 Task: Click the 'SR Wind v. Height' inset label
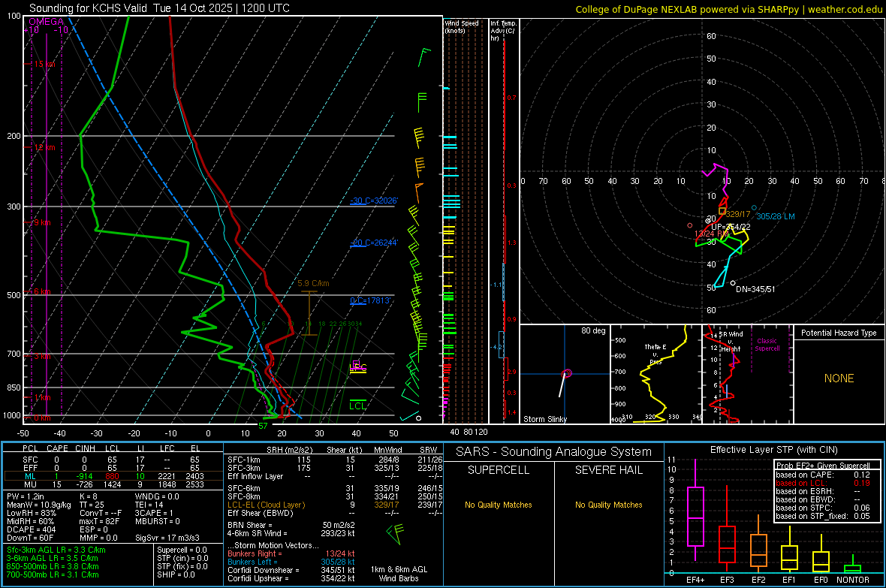point(731,342)
